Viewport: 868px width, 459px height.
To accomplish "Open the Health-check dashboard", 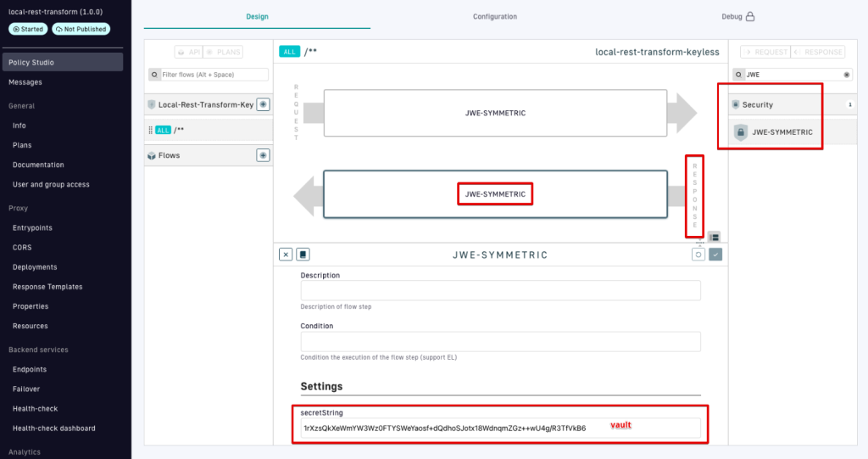I will point(54,428).
